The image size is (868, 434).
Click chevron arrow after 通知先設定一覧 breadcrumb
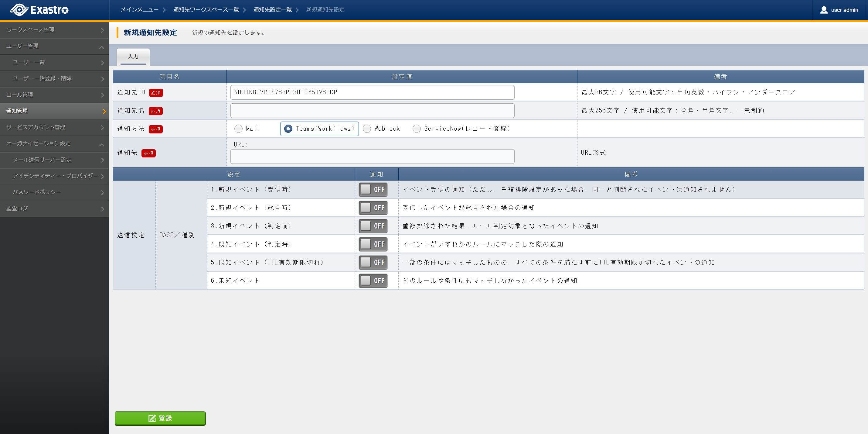click(298, 10)
